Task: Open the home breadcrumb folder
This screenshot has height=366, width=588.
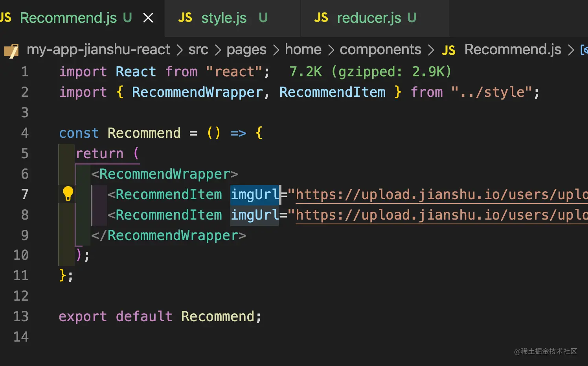Action: tap(303, 50)
